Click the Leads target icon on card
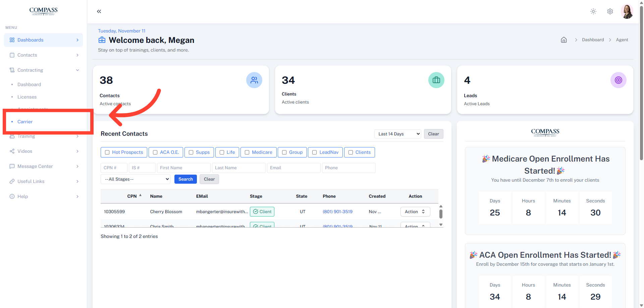The image size is (644, 308). point(618,80)
